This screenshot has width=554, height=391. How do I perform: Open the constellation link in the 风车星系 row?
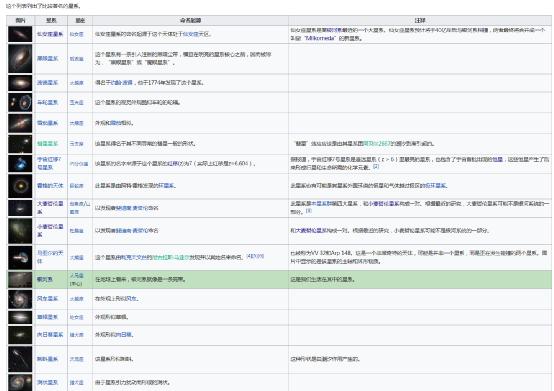(76, 299)
